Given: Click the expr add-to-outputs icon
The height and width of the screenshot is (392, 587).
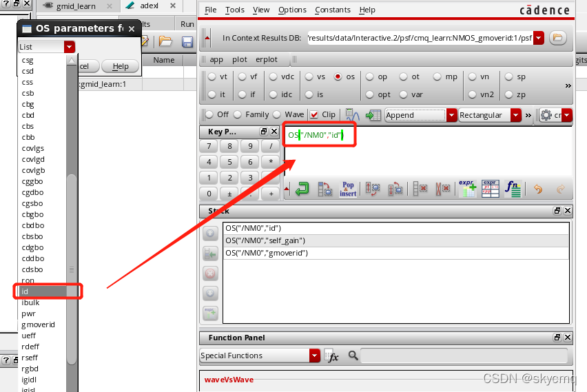Looking at the screenshot, I should pos(467,189).
